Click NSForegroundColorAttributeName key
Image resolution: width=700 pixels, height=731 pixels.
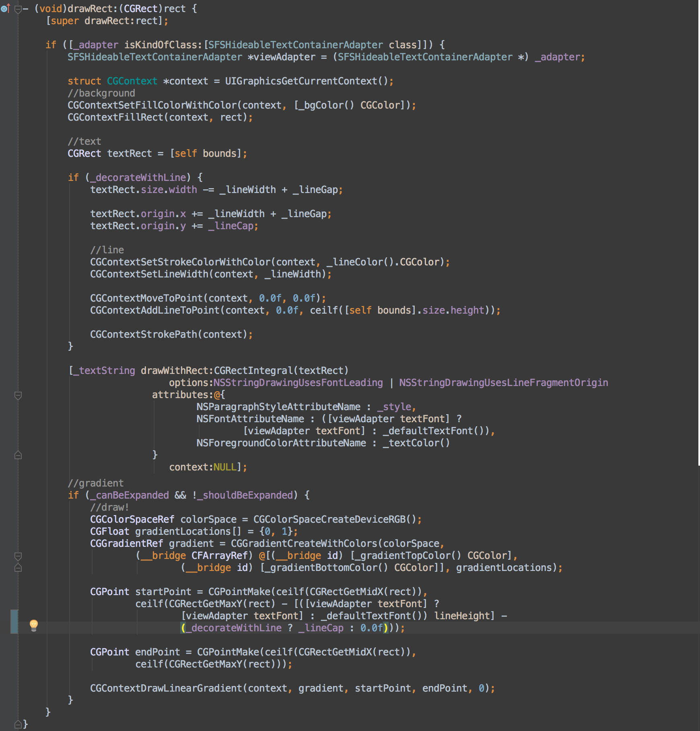(x=281, y=443)
